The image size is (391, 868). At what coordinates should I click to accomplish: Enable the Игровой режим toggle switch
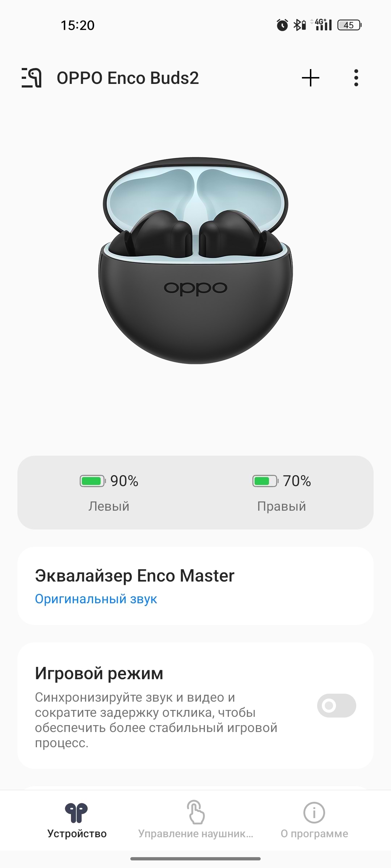(336, 705)
